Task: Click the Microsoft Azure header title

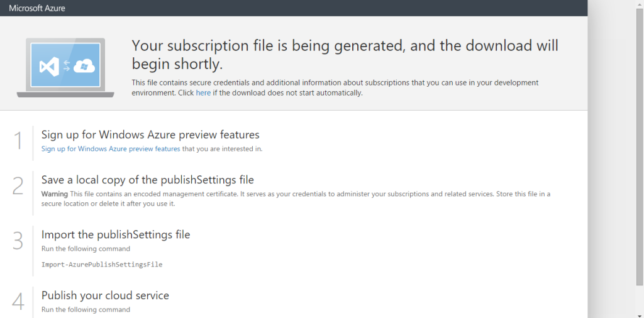Action: coord(37,8)
